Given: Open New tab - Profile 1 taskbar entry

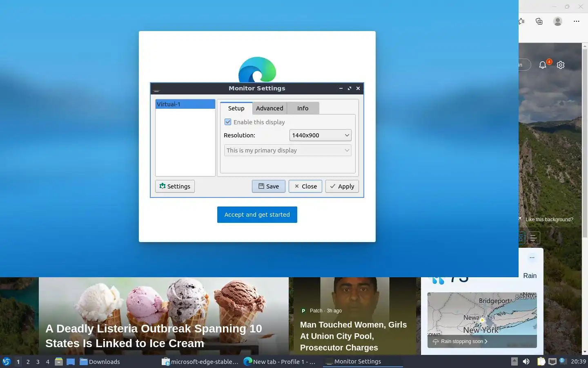Looking at the screenshot, I should (x=282, y=361).
